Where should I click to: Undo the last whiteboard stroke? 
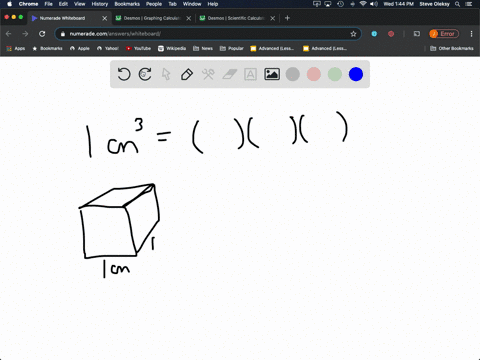(x=124, y=74)
